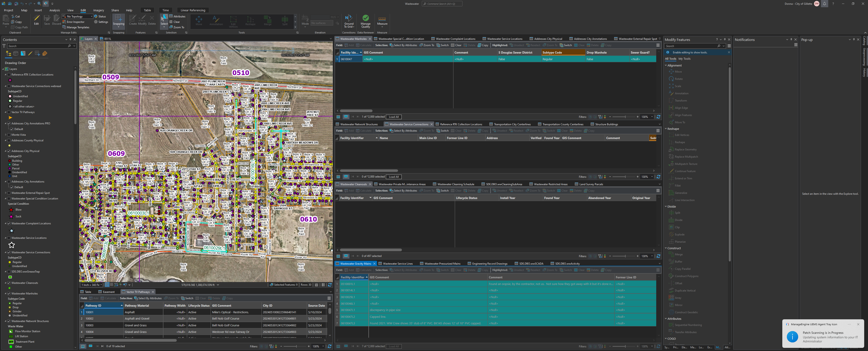Image resolution: width=868 pixels, height=351 pixels.
Task: Collapse the Alignment tools section
Action: 666,65
